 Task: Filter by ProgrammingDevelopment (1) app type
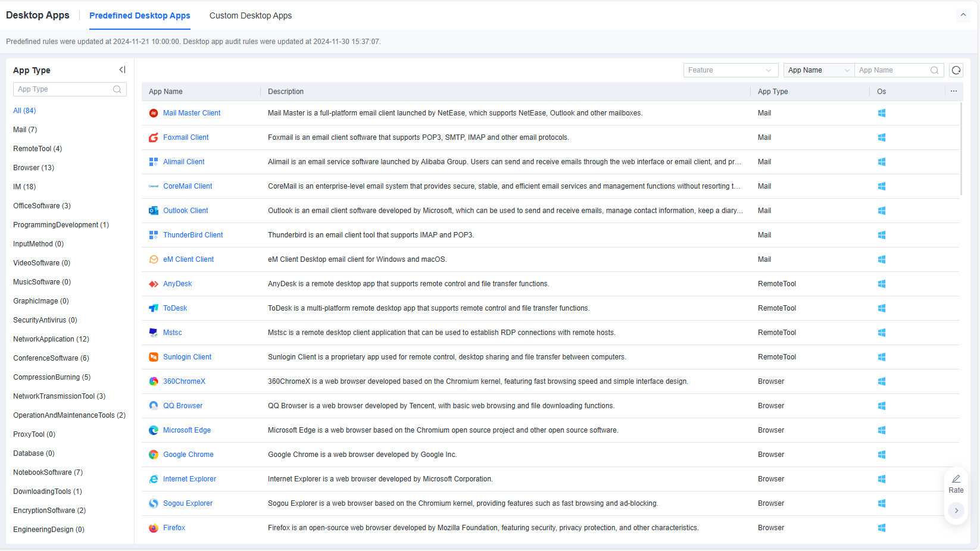coord(61,225)
